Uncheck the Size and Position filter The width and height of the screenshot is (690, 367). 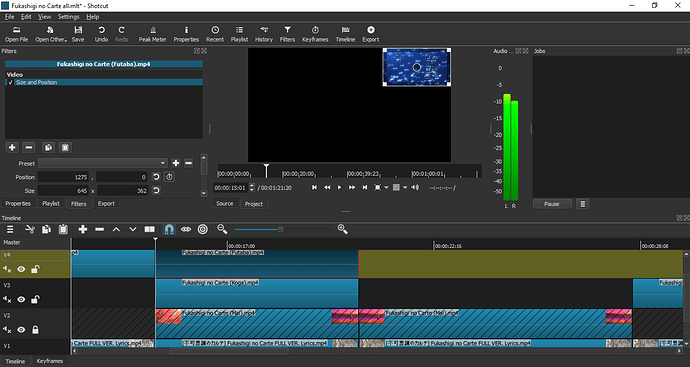(x=11, y=82)
